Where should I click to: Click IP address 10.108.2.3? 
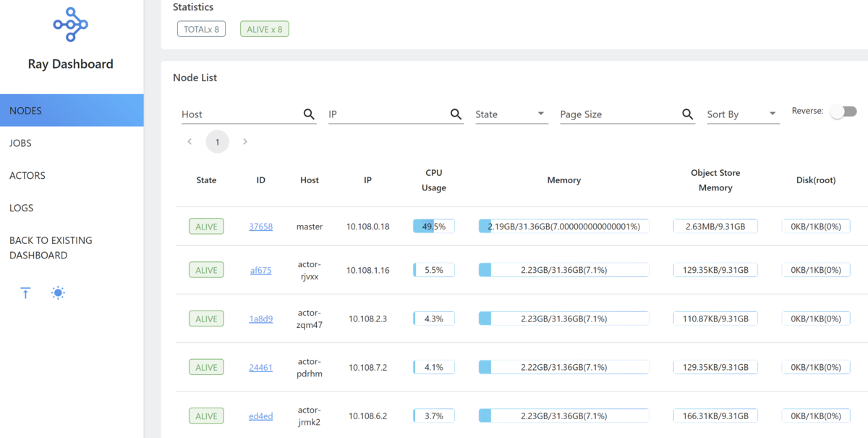pyautogui.click(x=367, y=319)
